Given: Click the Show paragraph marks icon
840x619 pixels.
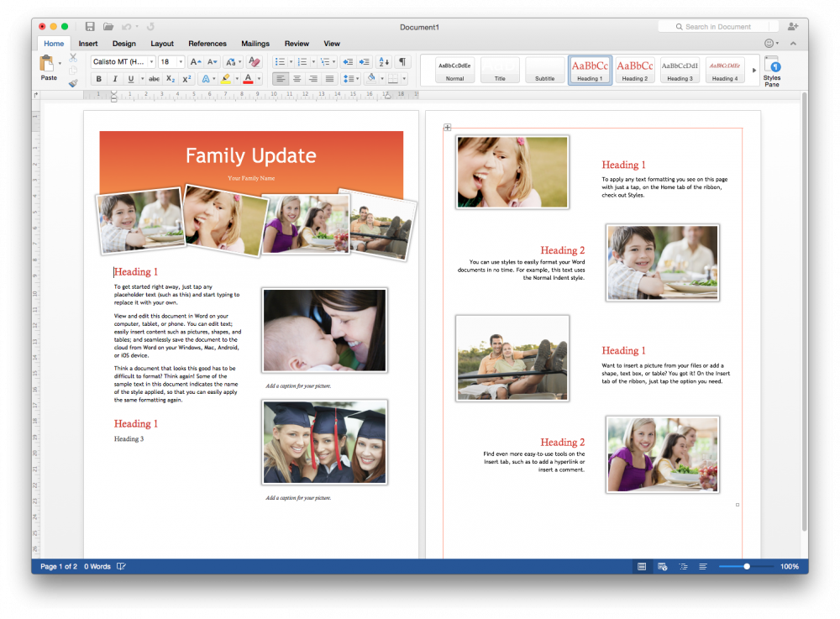Looking at the screenshot, I should (402, 62).
